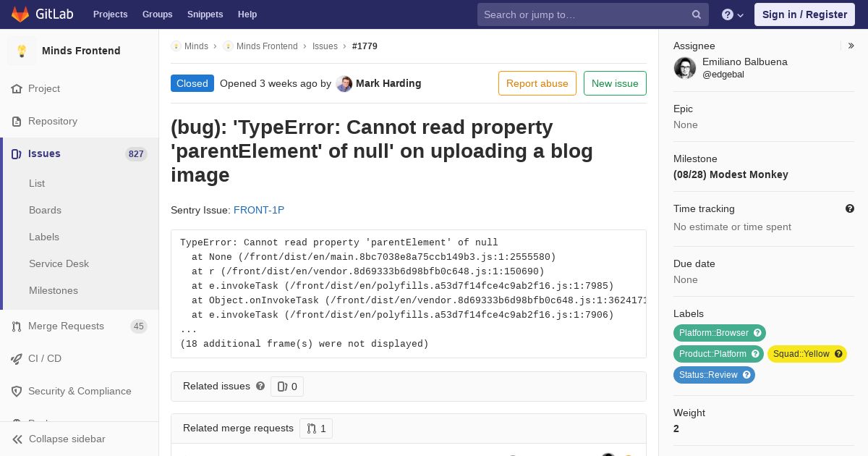This screenshot has width=868, height=456.
Task: Open the Snippets menu
Action: point(205,14)
